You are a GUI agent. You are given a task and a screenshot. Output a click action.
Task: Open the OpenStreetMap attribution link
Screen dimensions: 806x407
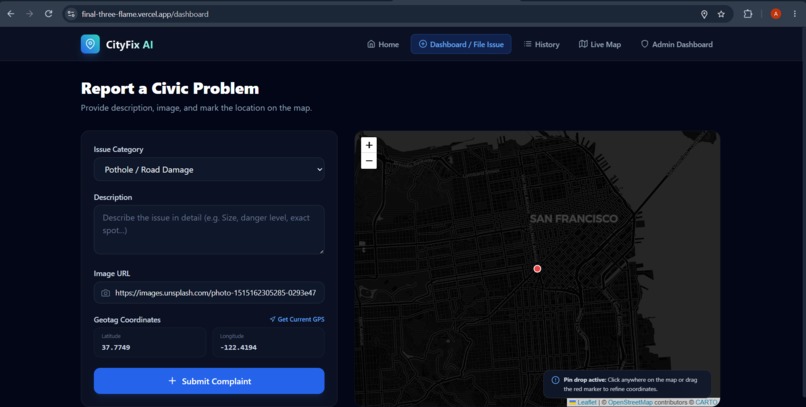coord(630,402)
